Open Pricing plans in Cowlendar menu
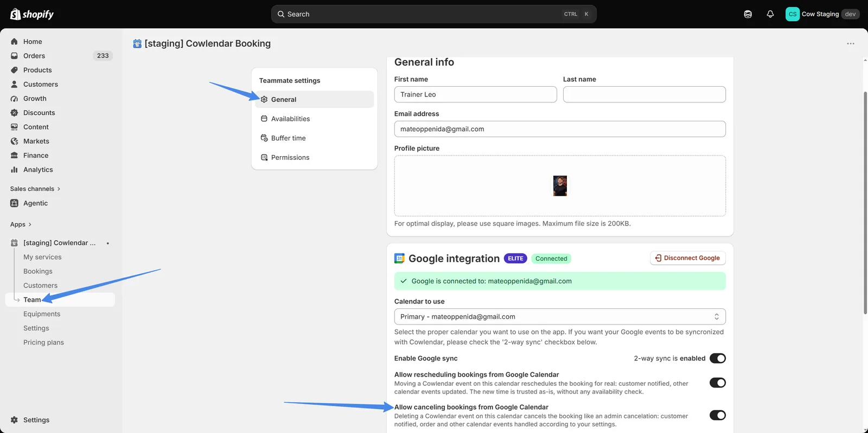Image resolution: width=868 pixels, height=433 pixels. coord(43,342)
